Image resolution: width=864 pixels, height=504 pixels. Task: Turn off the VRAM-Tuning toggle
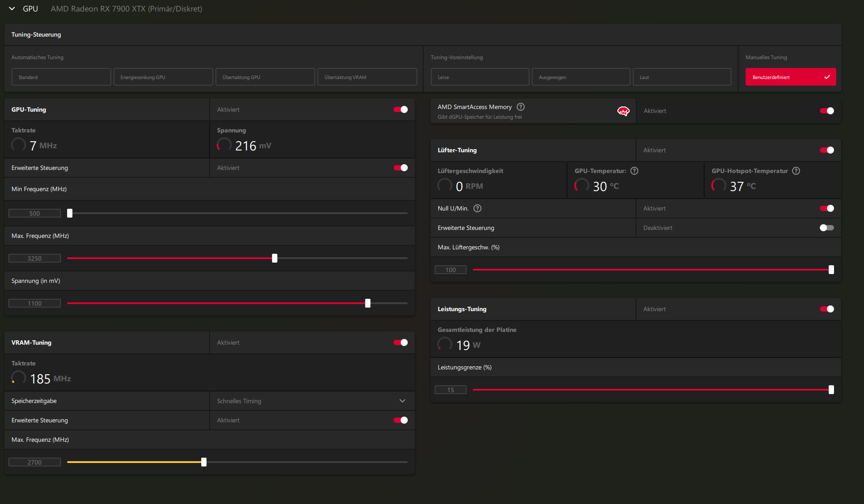point(401,342)
